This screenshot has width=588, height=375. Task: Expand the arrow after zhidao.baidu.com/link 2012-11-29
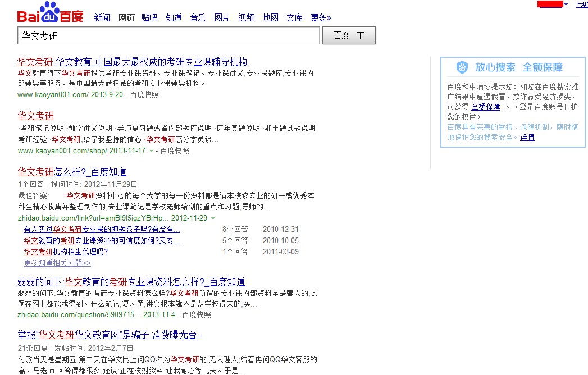pos(213,218)
